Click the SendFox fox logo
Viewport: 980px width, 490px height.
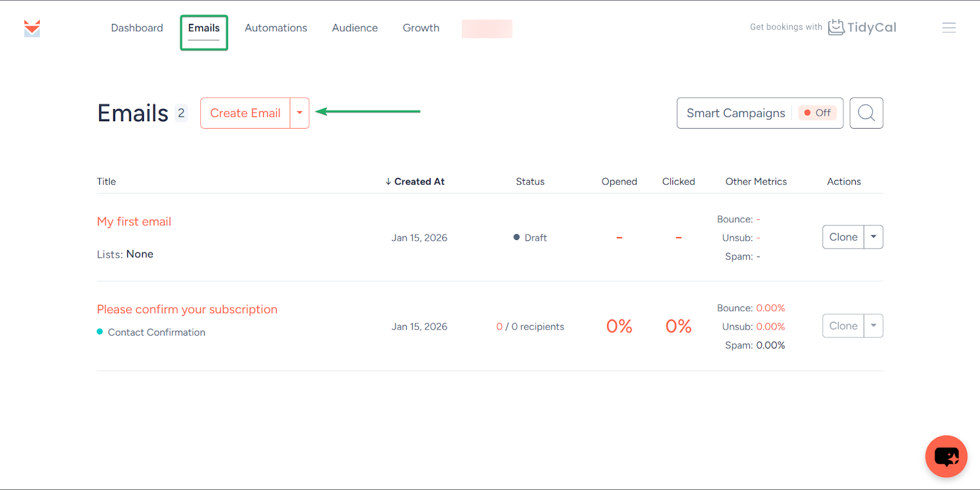pos(32,28)
